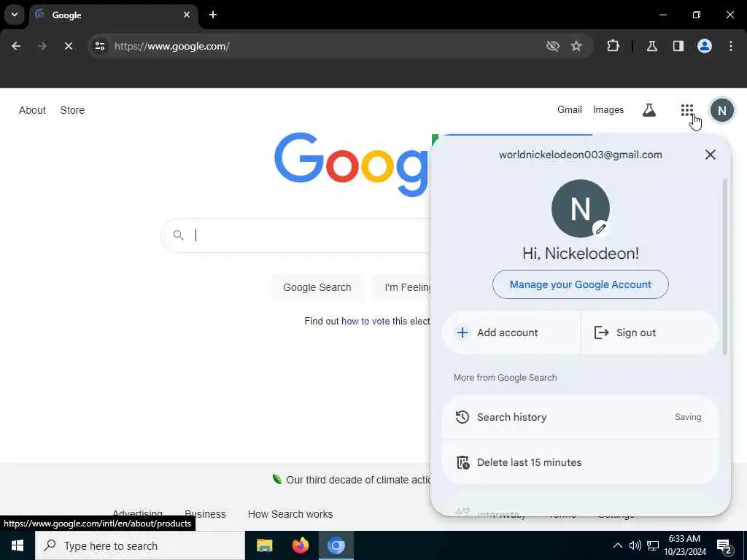This screenshot has width=747, height=560.
Task: Click Sign out
Action: point(649,332)
